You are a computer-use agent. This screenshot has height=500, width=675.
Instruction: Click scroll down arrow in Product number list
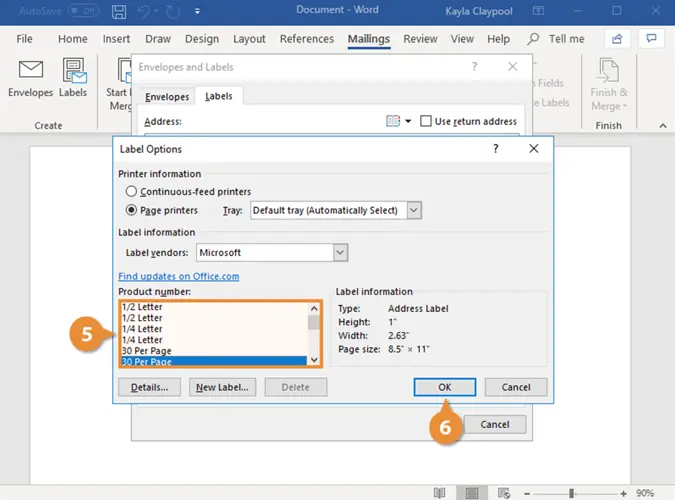point(314,360)
